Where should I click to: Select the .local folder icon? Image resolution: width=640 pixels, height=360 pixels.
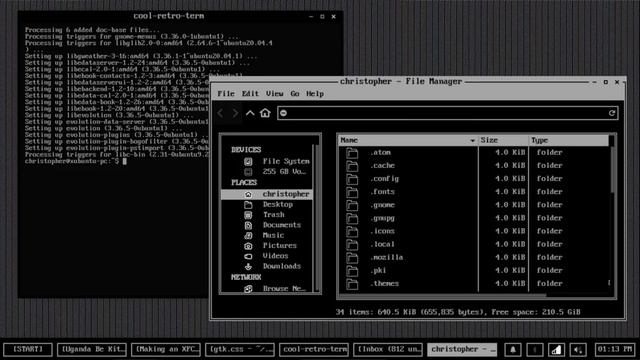click(352, 244)
